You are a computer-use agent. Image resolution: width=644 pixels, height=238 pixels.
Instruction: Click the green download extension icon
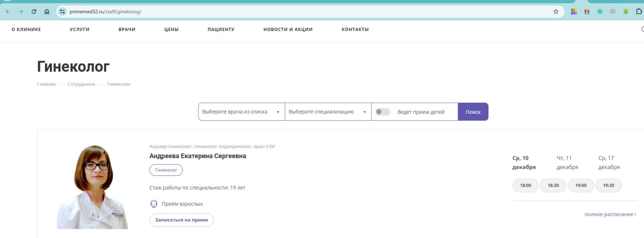626,12
